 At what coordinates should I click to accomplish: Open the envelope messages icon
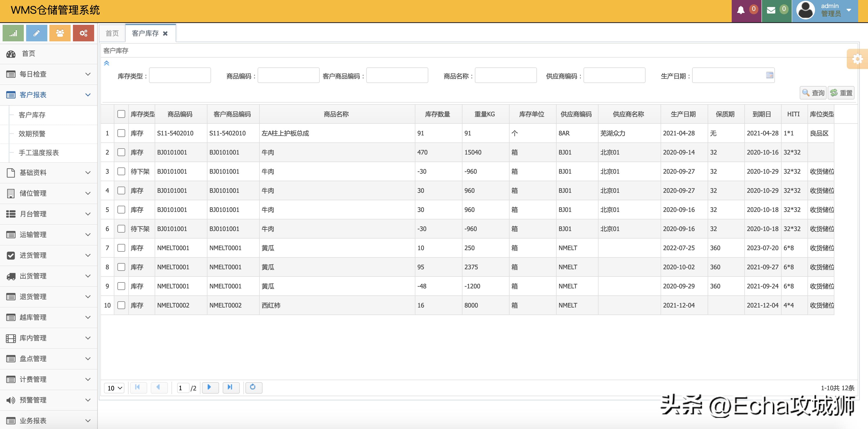tap(771, 10)
